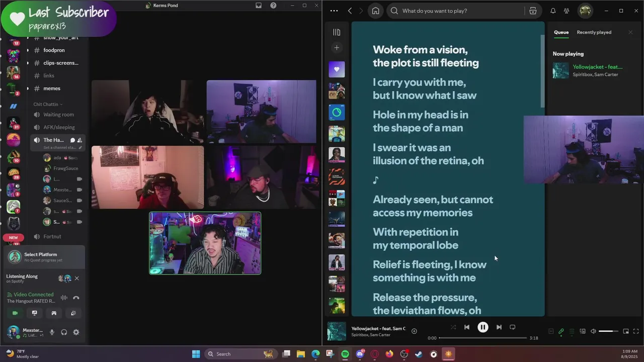The height and width of the screenshot is (362, 644).
Task: Close the Spotify queue panel
Action: pyautogui.click(x=630, y=32)
